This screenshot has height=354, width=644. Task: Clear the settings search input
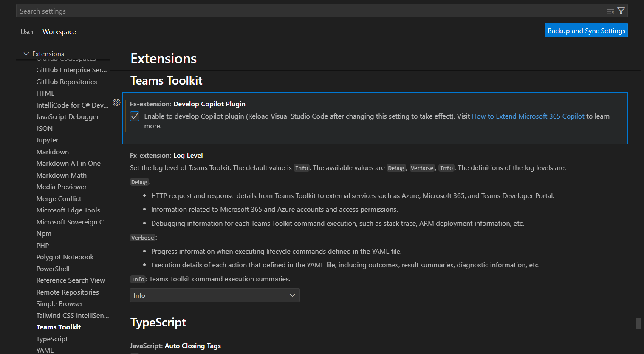click(610, 11)
